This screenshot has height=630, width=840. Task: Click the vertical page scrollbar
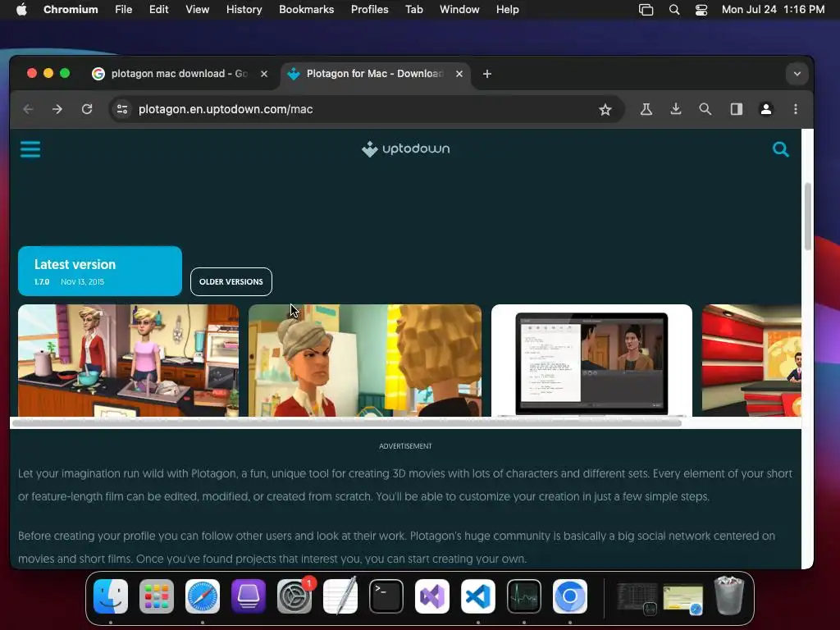(x=808, y=217)
